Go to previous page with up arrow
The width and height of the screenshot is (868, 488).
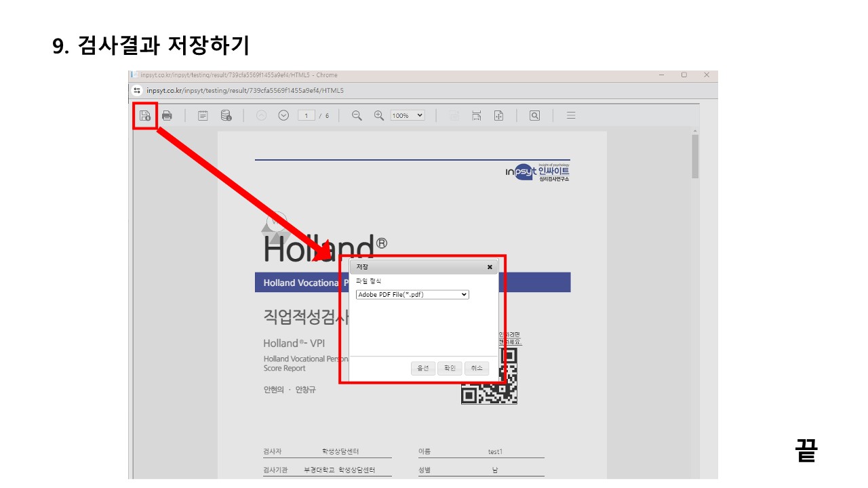tap(261, 115)
